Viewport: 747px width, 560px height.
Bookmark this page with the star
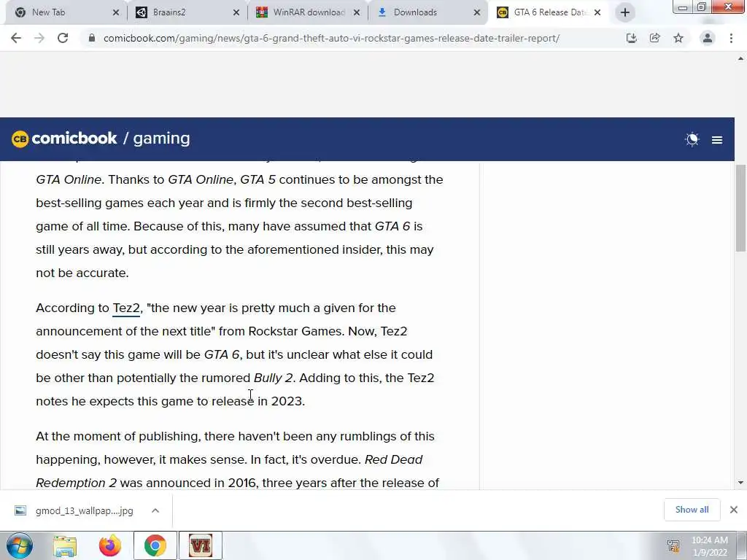point(678,38)
